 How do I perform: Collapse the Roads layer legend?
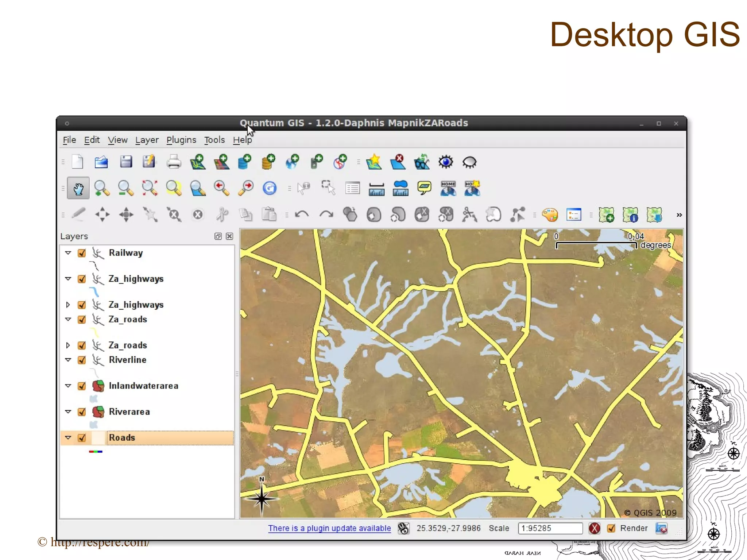pos(68,437)
